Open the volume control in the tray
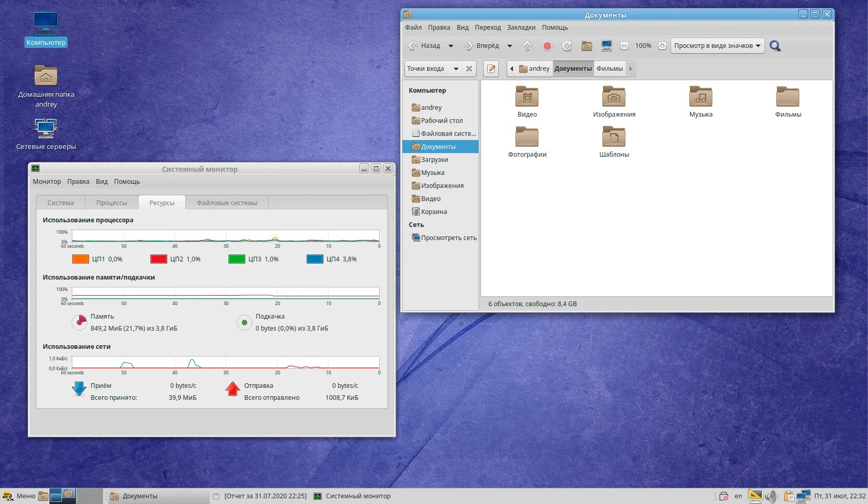The image size is (868, 504). (x=771, y=496)
